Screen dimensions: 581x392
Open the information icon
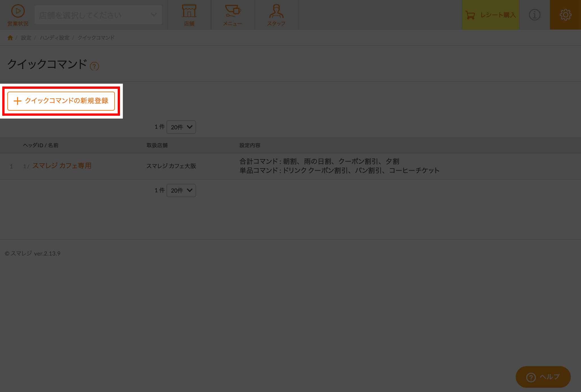[x=535, y=15]
